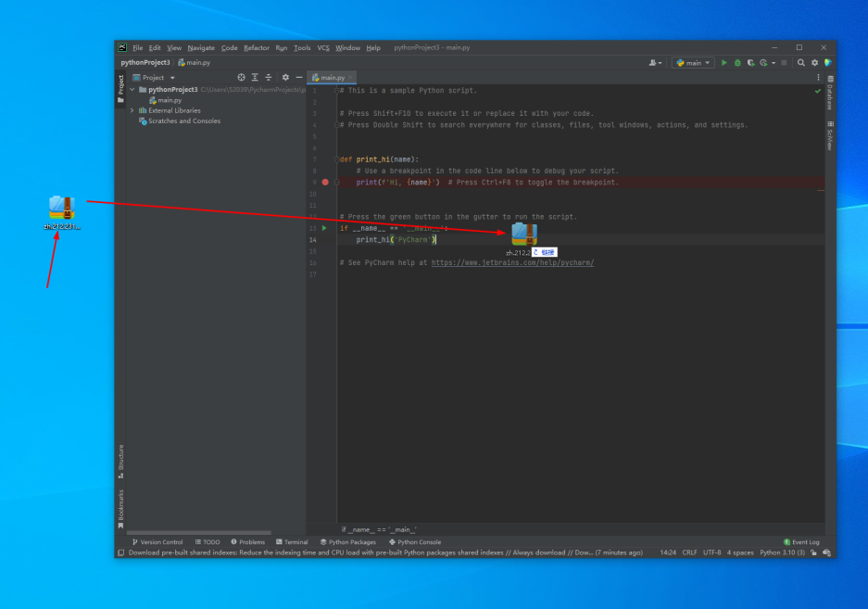The height and width of the screenshot is (609, 868).
Task: Fold the comment block at line 1
Action: pos(336,91)
